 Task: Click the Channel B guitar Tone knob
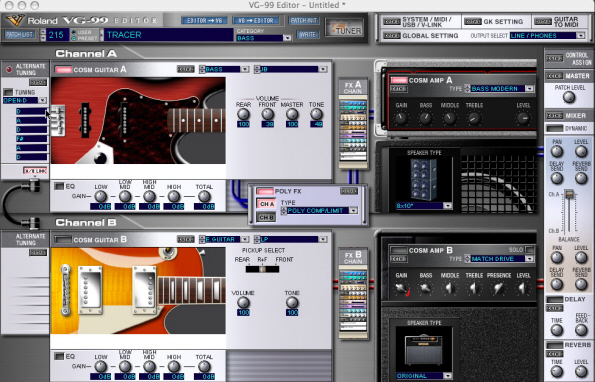click(x=292, y=302)
